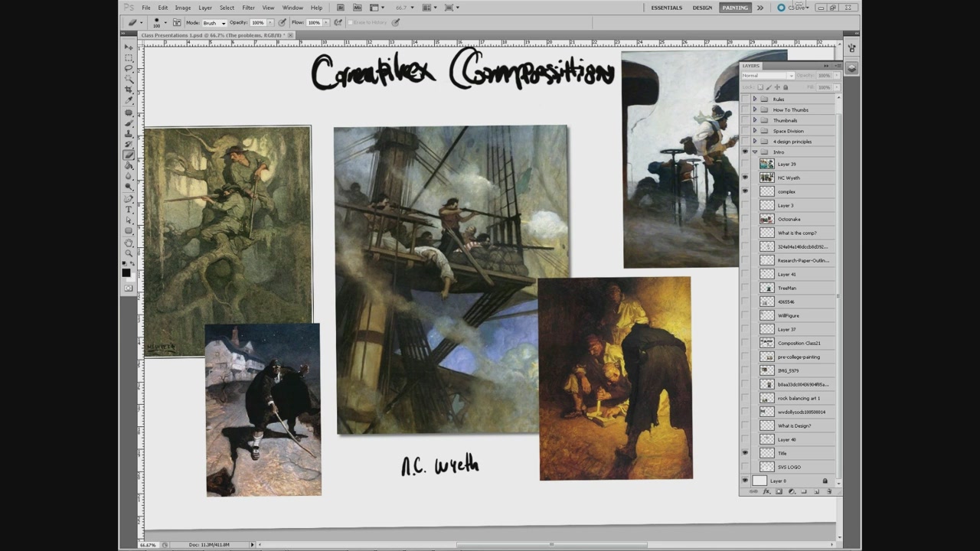The height and width of the screenshot is (551, 980).
Task: Collapse the Intro layer group
Action: [755, 152]
